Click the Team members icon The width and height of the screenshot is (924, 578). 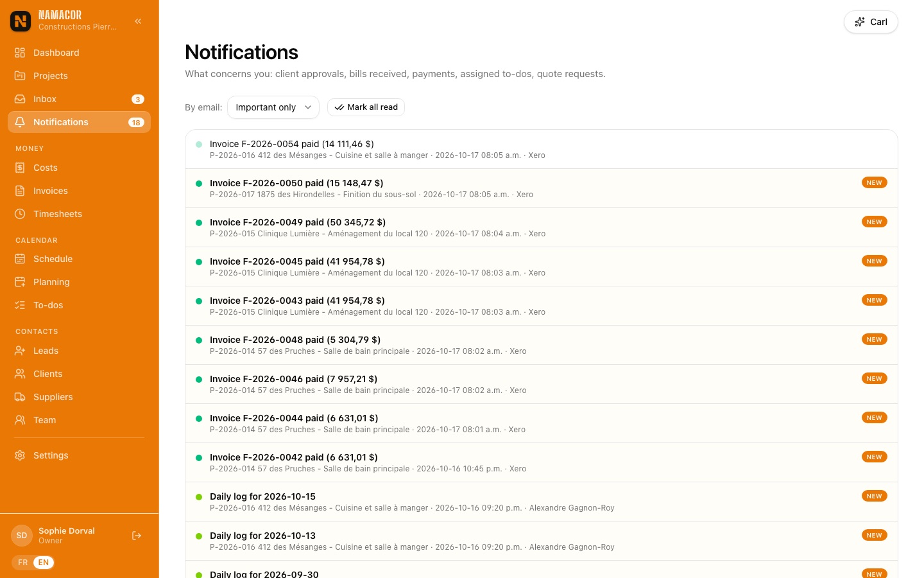pyautogui.click(x=20, y=420)
